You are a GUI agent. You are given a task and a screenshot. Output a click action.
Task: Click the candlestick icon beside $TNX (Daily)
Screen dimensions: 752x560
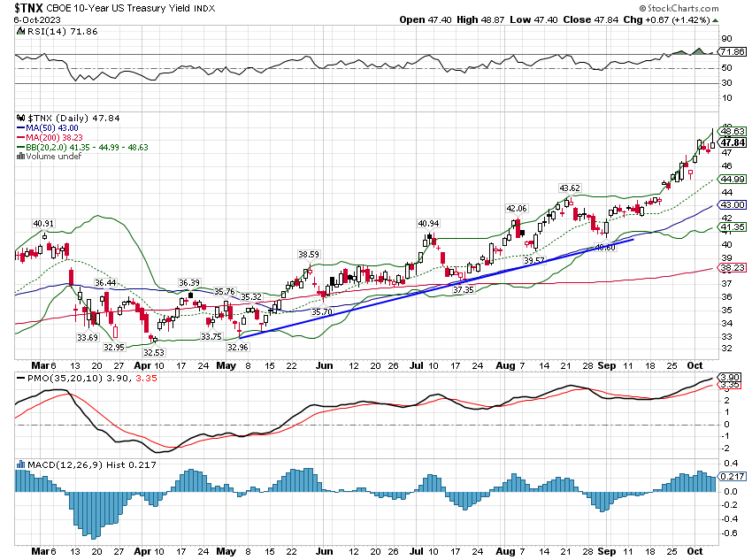pos(21,117)
